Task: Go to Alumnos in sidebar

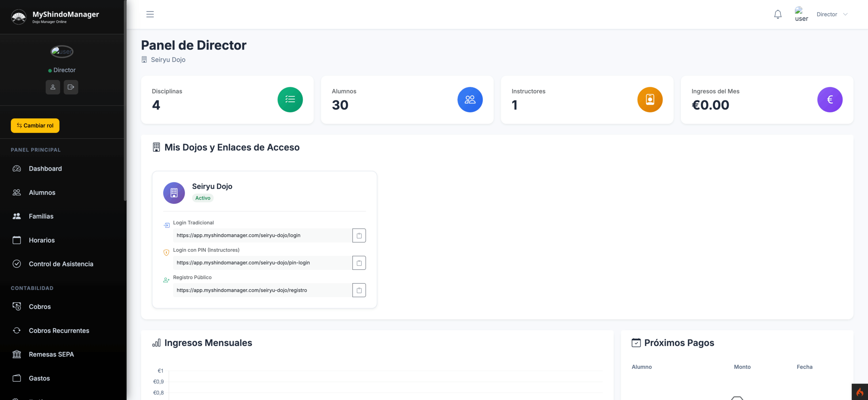Action: pos(42,193)
